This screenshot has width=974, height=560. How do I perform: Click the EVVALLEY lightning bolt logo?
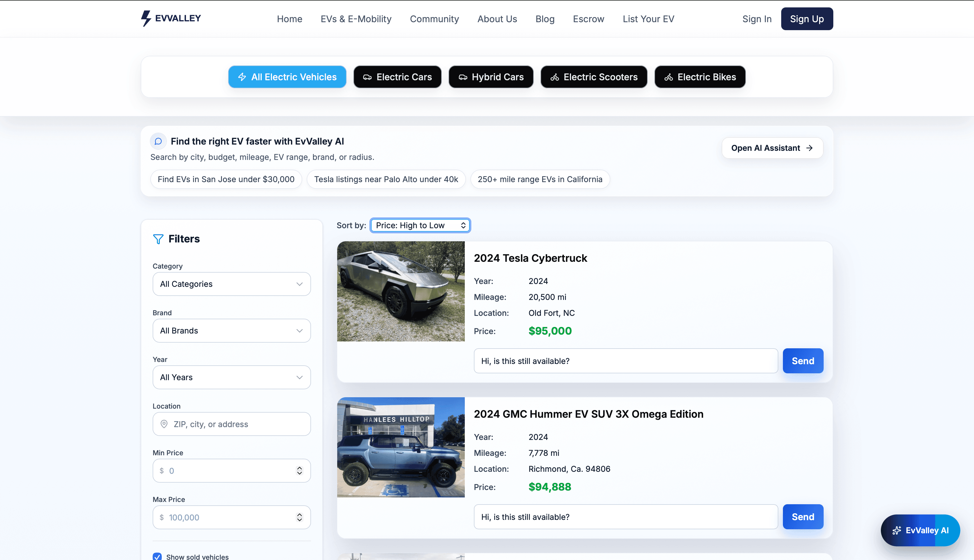click(x=146, y=18)
